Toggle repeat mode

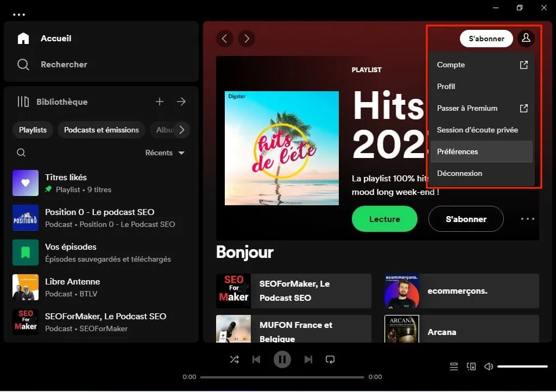330,359
